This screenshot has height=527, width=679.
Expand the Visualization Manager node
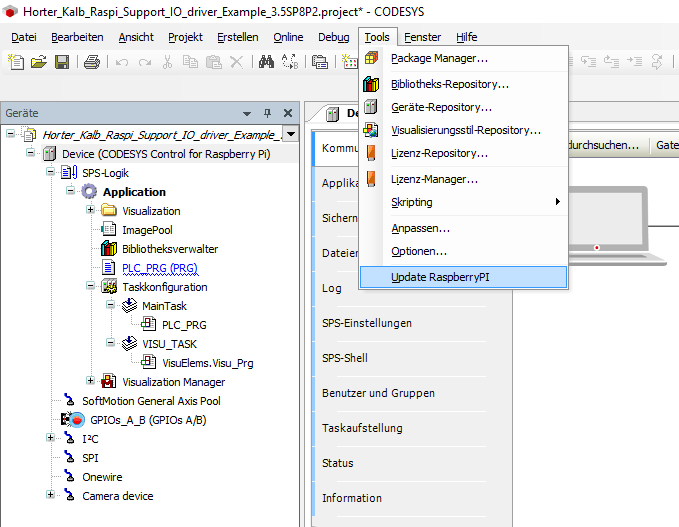coord(90,380)
